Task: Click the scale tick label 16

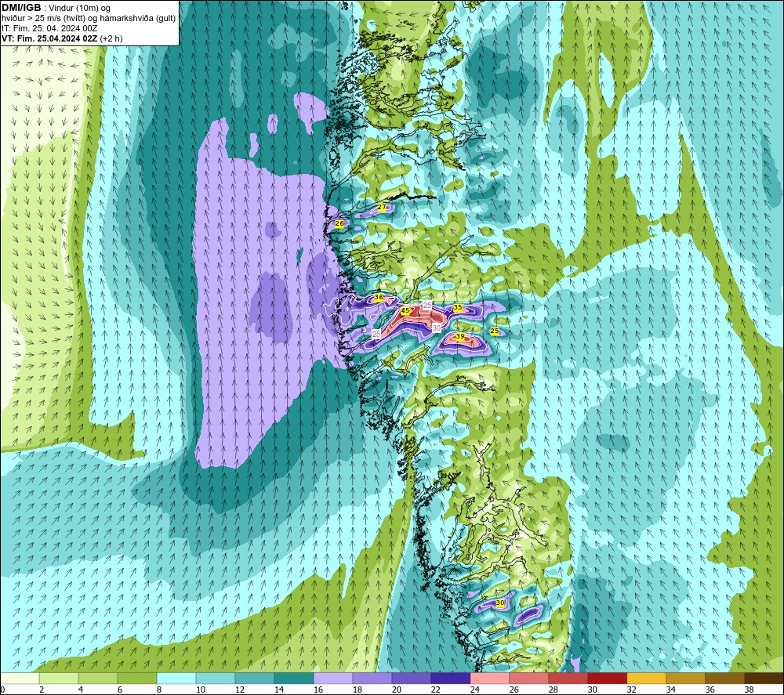Action: pyautogui.click(x=318, y=690)
